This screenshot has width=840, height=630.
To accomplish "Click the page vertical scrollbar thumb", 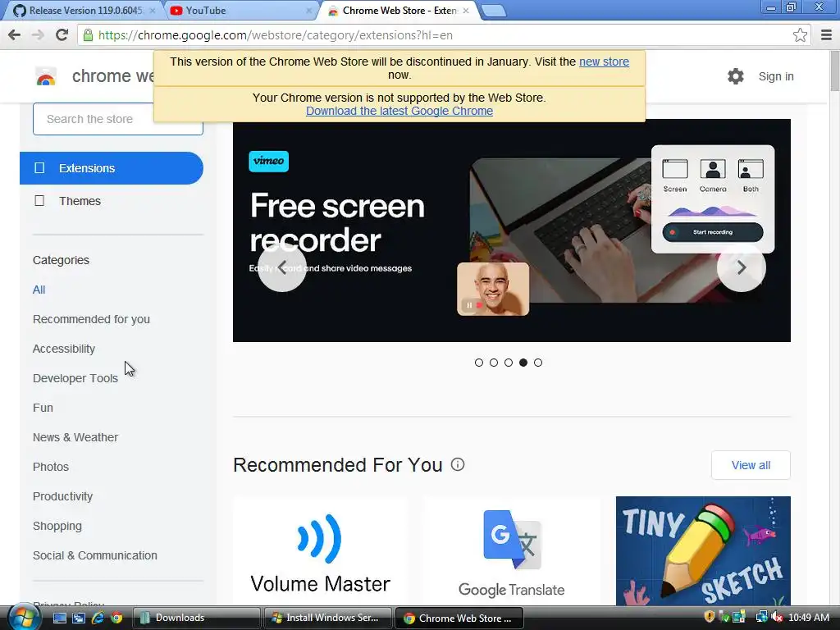I will pyautogui.click(x=834, y=71).
